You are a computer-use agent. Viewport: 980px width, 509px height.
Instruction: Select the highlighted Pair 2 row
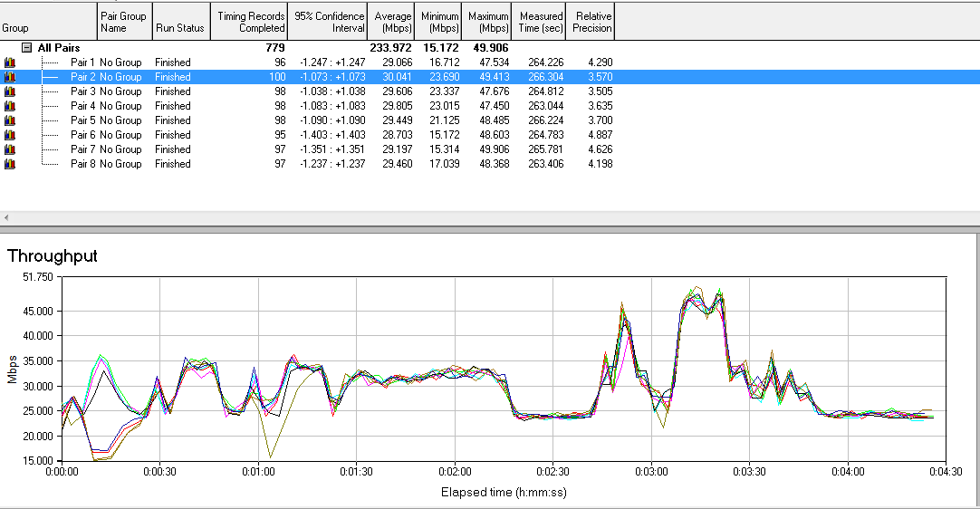(x=490, y=77)
